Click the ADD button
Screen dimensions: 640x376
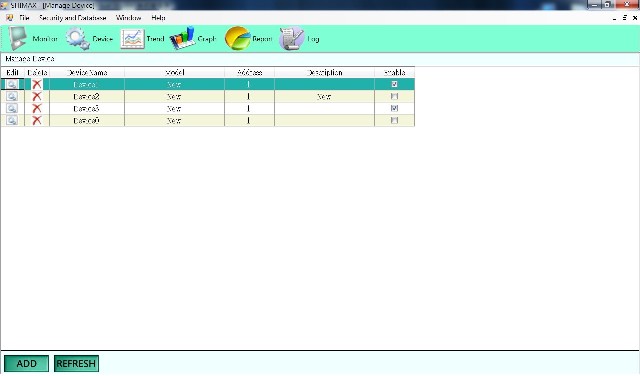coord(27,363)
